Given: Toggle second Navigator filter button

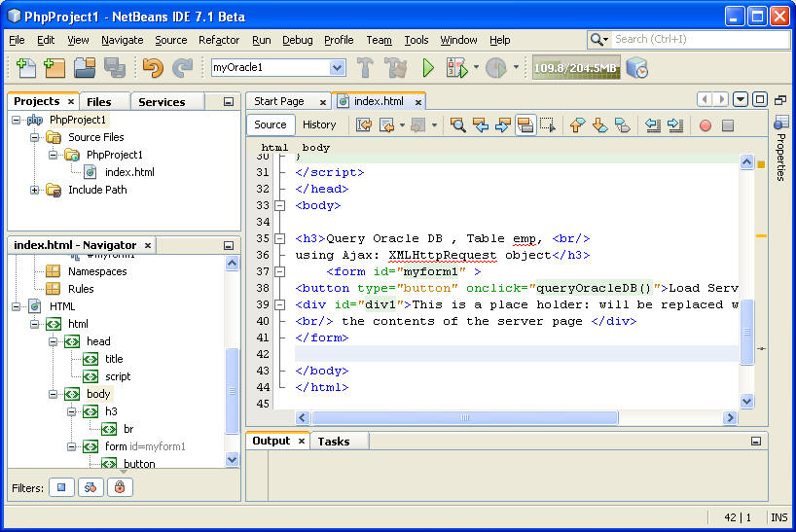Looking at the screenshot, I should [x=90, y=487].
